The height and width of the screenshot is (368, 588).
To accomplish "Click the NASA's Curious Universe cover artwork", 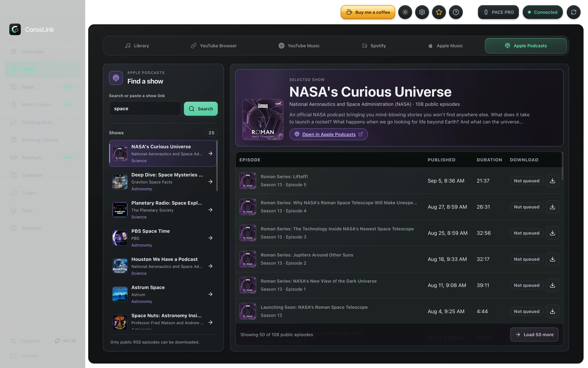I will coord(263,119).
